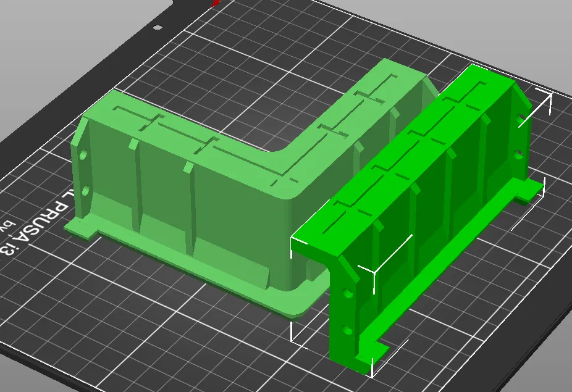Click the round hole in bed corner
This screenshot has height=392, width=572.
click(158, 27)
